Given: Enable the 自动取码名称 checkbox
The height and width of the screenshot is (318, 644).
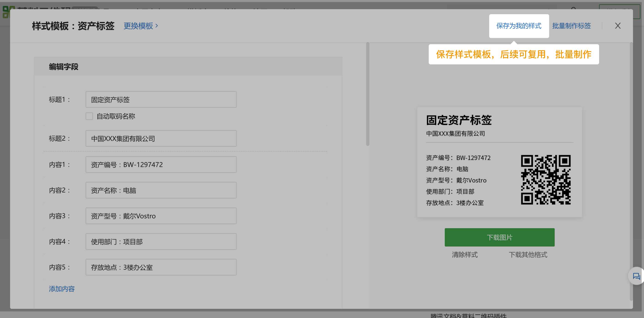Looking at the screenshot, I should point(89,116).
